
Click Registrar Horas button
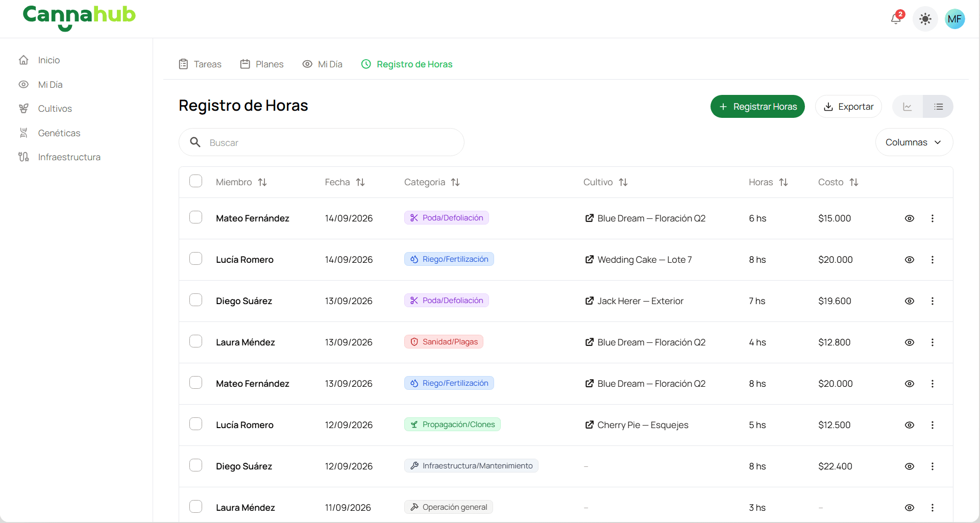click(757, 107)
